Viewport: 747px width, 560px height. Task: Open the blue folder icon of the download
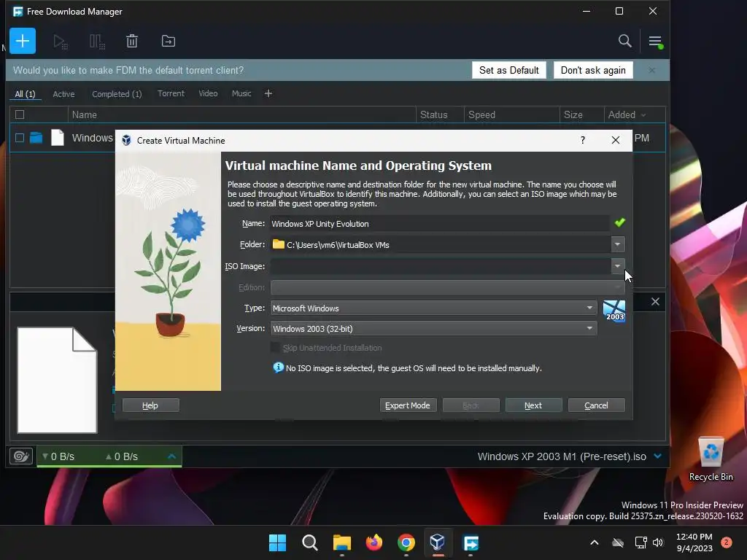click(36, 138)
